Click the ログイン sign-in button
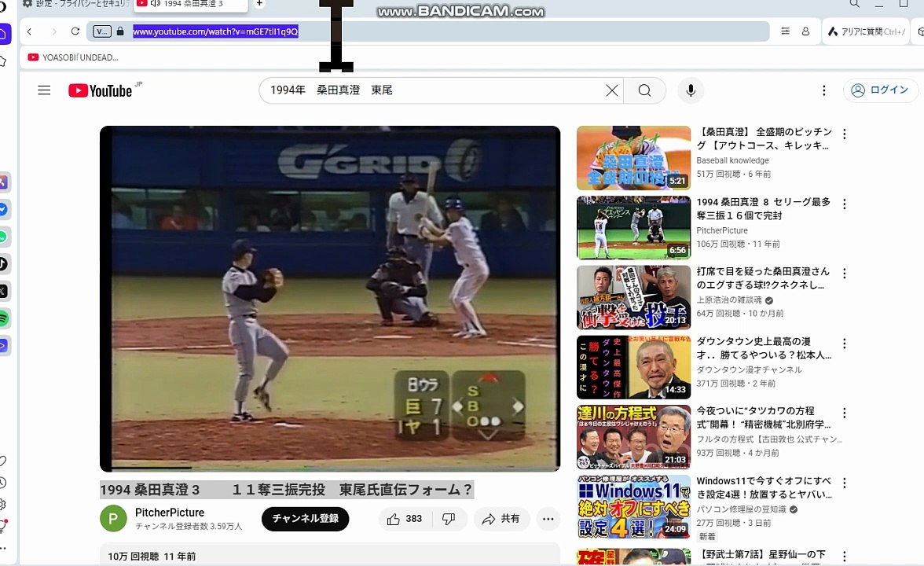The width and height of the screenshot is (924, 566). pyautogui.click(x=880, y=90)
